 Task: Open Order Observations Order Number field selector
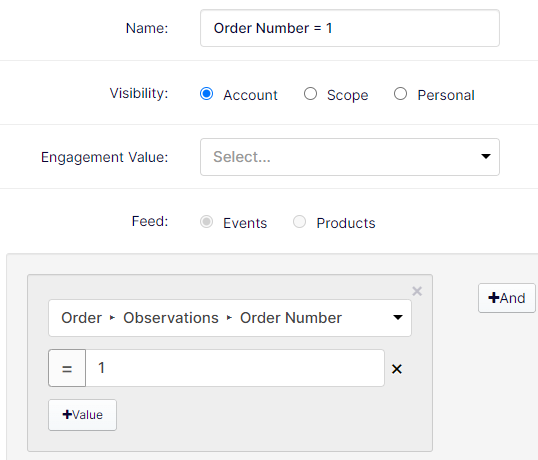click(230, 318)
